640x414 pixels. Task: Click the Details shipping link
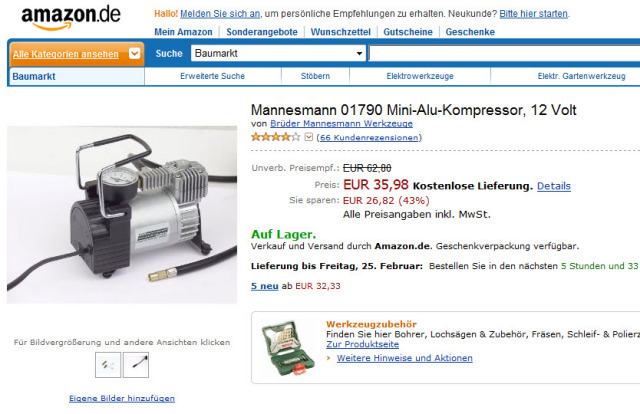[553, 186]
